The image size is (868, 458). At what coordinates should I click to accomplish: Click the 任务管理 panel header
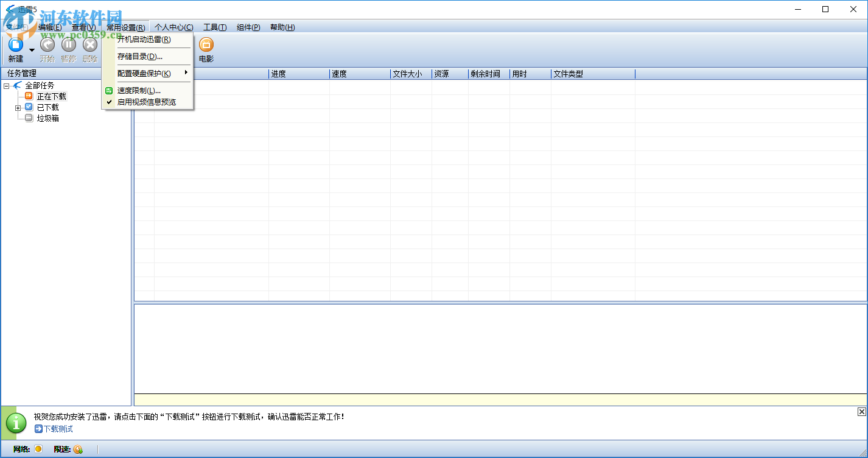click(66, 74)
